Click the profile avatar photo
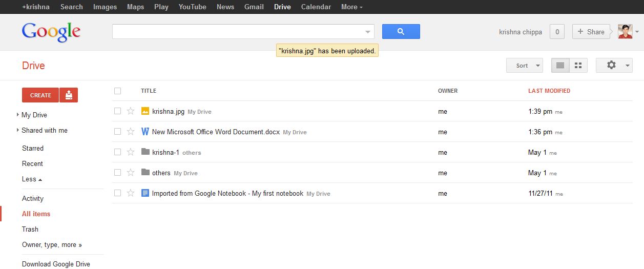The height and width of the screenshot is (269, 644). pos(625,31)
